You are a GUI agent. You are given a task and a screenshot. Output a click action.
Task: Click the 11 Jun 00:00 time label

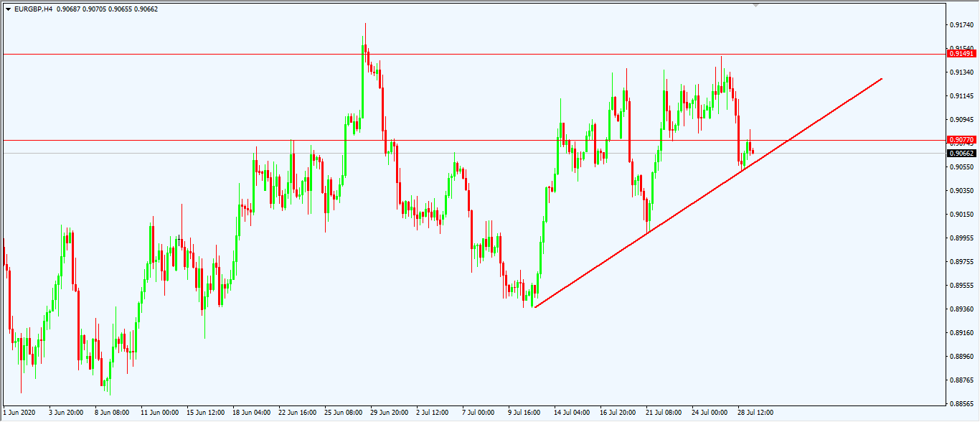159,413
